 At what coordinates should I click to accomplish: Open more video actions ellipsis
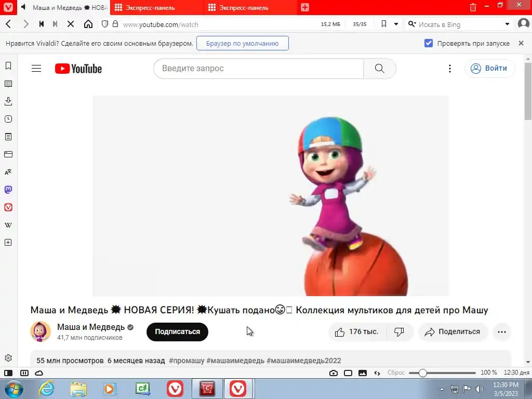[x=501, y=332]
